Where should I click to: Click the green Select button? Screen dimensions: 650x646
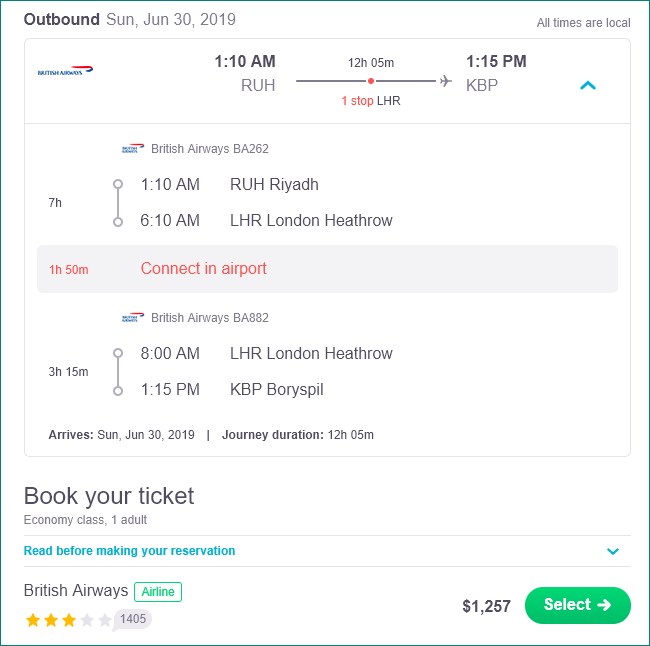(577, 605)
